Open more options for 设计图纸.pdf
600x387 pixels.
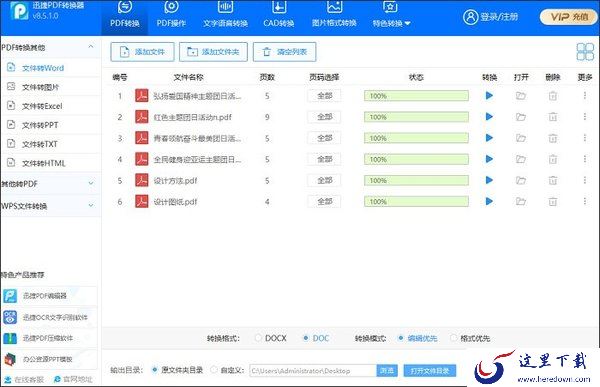coord(585,201)
